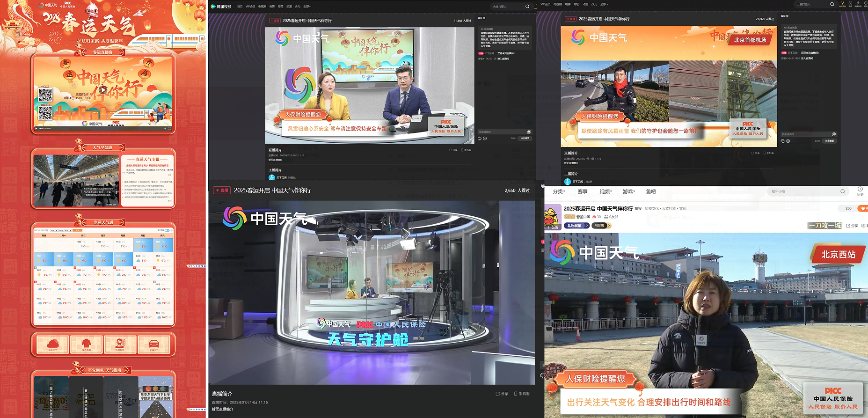Click 手机看 under the studio anchors live video
The height and width of the screenshot is (418, 868).
click(x=466, y=150)
